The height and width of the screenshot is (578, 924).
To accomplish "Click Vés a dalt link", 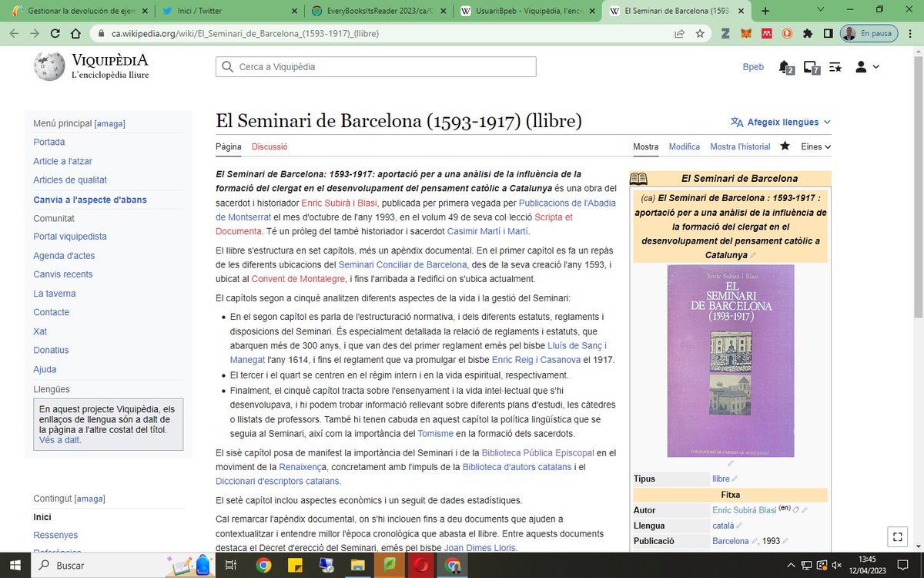I will pos(59,440).
